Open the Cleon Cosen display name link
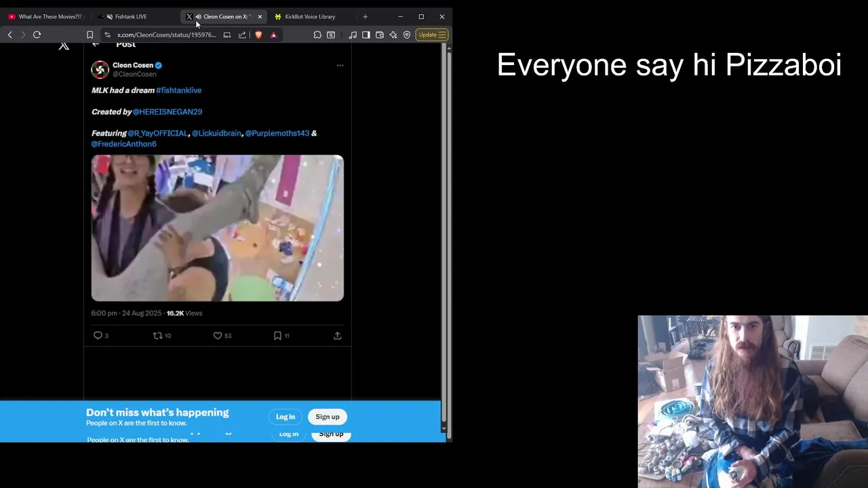 coord(133,65)
